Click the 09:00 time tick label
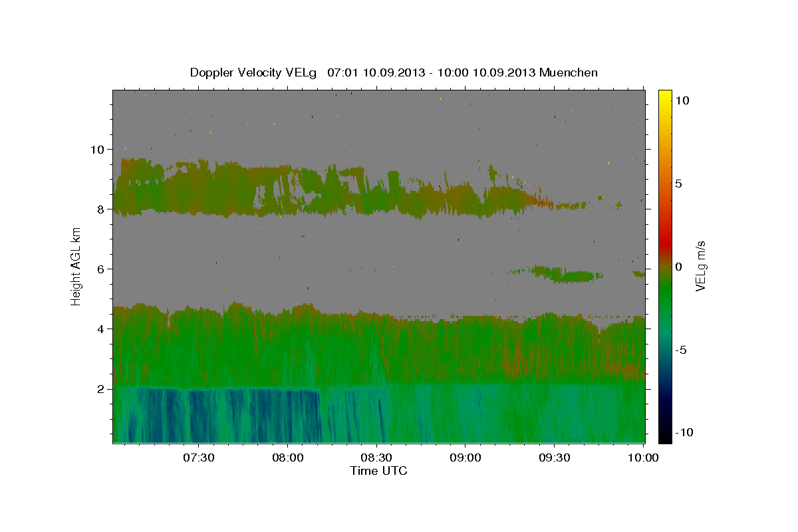Viewport: 798px width, 532px height. click(x=465, y=458)
